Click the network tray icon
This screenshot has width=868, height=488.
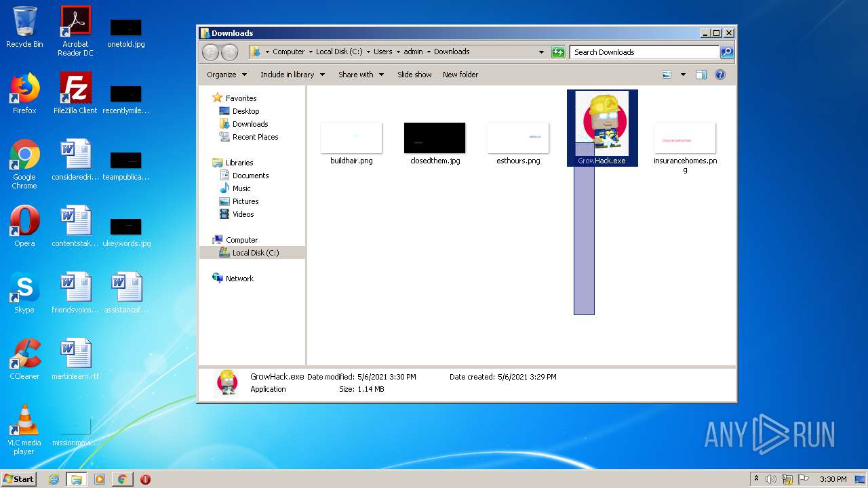pyautogui.click(x=787, y=479)
